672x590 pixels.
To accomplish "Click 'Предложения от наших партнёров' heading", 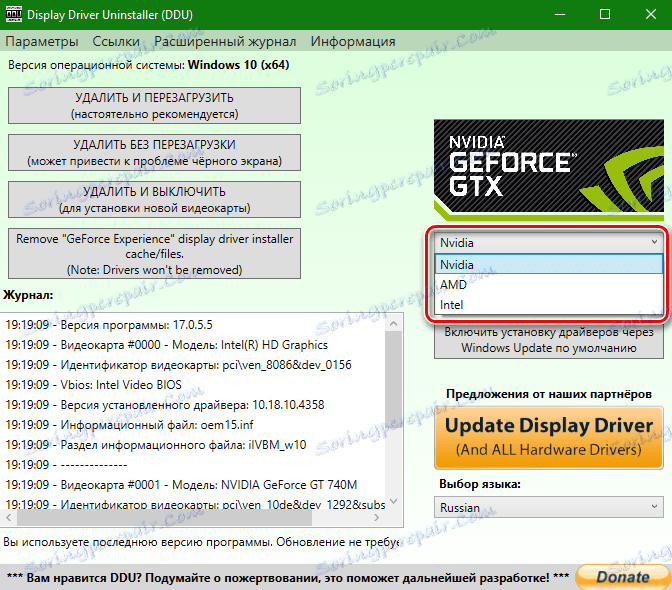I will tap(549, 394).
